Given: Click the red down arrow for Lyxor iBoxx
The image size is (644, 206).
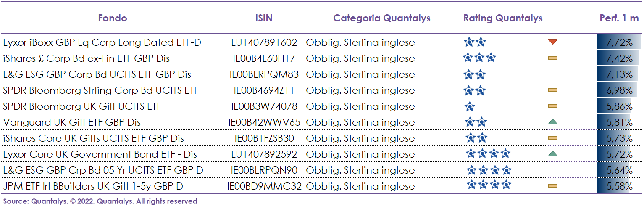Looking at the screenshot, I should tap(552, 42).
